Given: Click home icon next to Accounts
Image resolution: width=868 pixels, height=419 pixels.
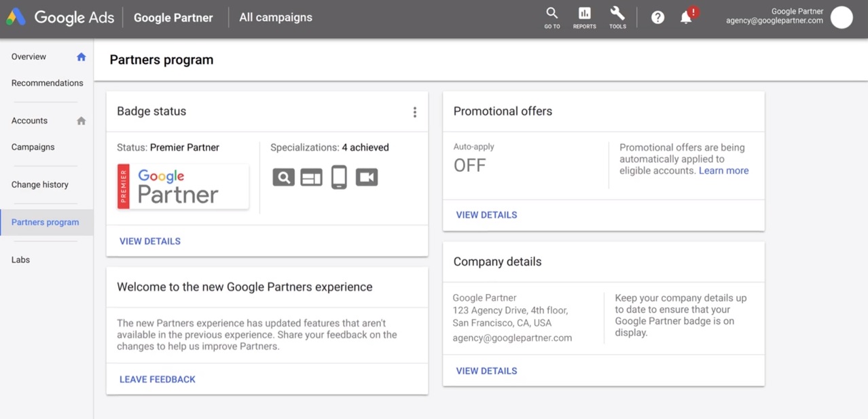Looking at the screenshot, I should pyautogui.click(x=82, y=121).
